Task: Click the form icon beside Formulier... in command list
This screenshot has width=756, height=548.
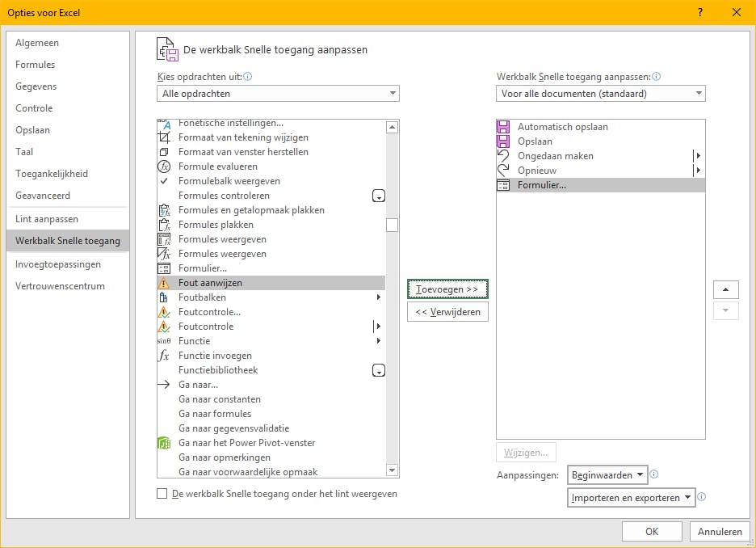Action: pos(164,268)
